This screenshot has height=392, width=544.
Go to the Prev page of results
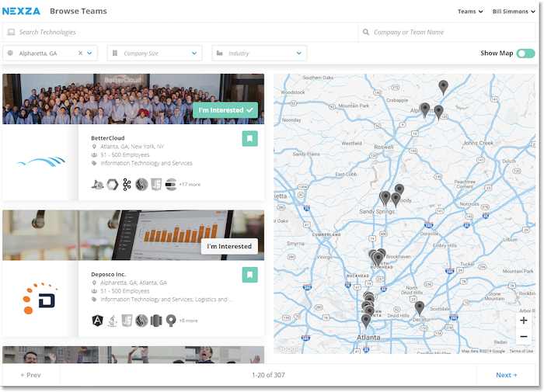(31, 375)
